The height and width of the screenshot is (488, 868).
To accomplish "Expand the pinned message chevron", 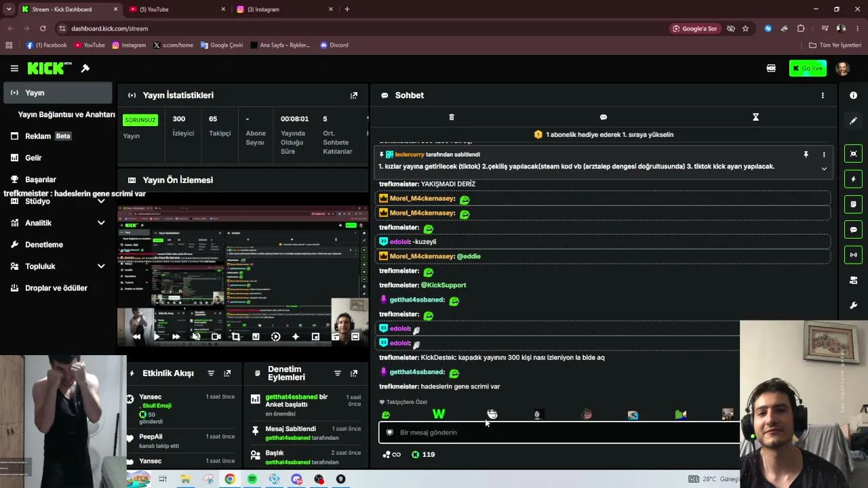I will [824, 169].
